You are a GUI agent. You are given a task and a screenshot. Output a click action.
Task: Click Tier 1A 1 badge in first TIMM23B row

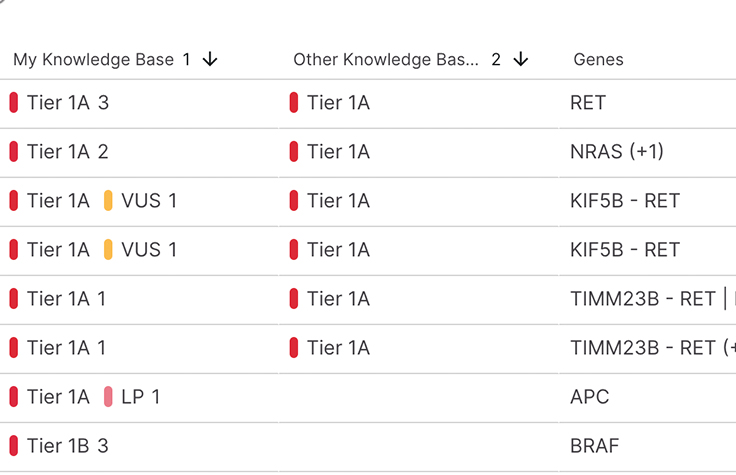tap(59, 299)
